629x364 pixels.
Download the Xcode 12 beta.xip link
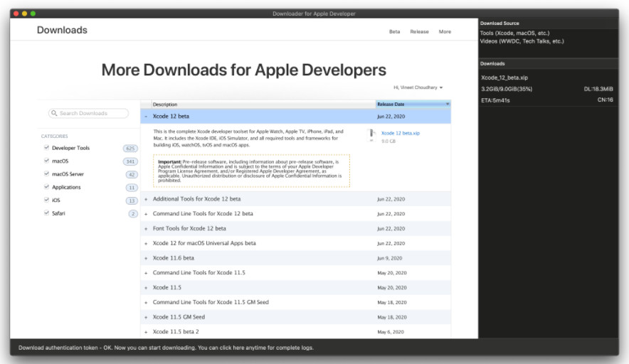401,133
